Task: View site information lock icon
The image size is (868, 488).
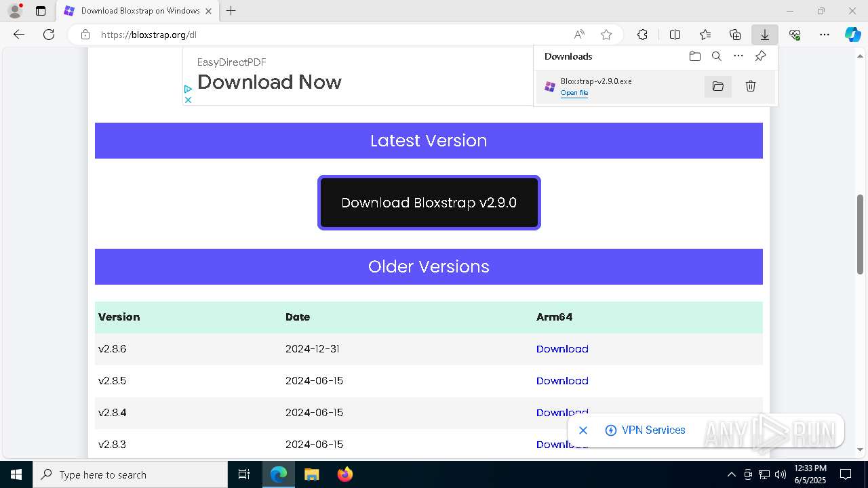Action: click(x=85, y=35)
